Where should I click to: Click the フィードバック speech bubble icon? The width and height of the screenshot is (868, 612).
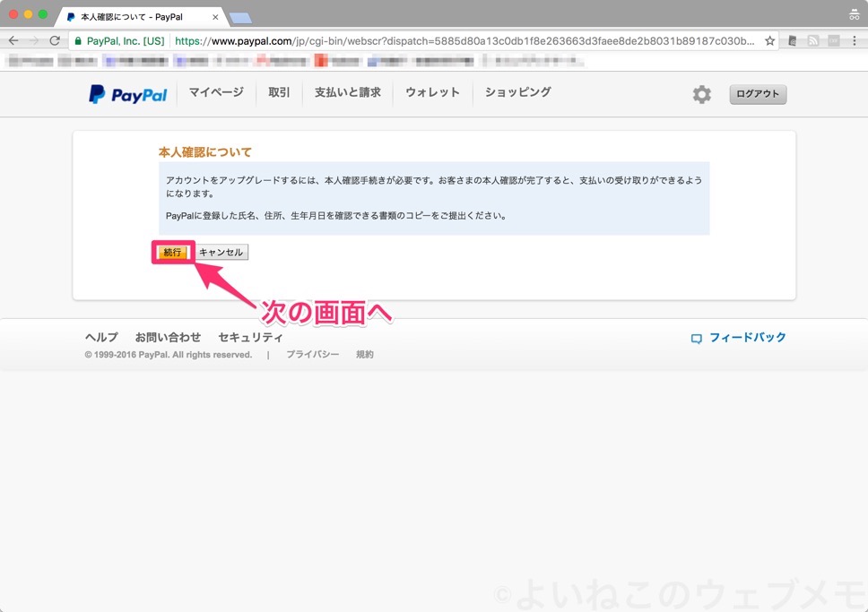tap(696, 337)
